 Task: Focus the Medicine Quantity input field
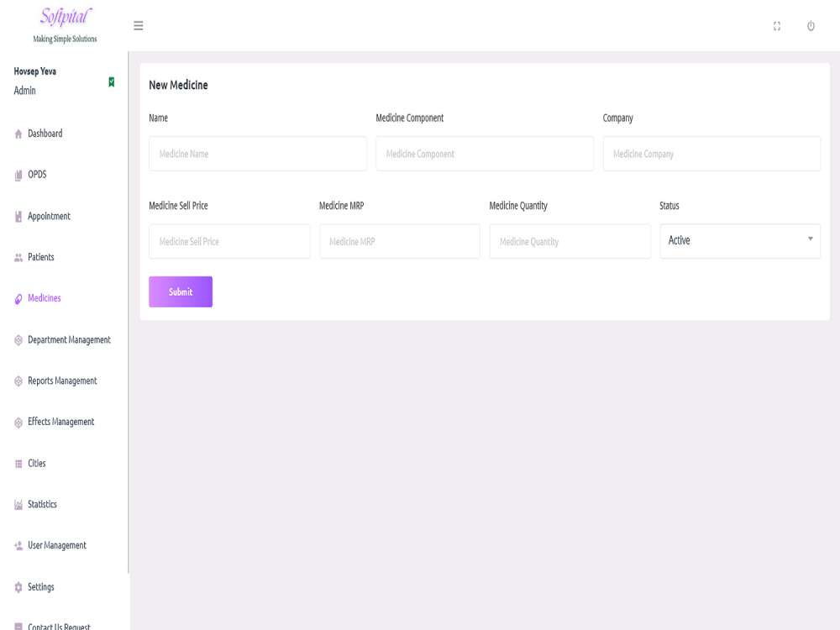point(570,242)
